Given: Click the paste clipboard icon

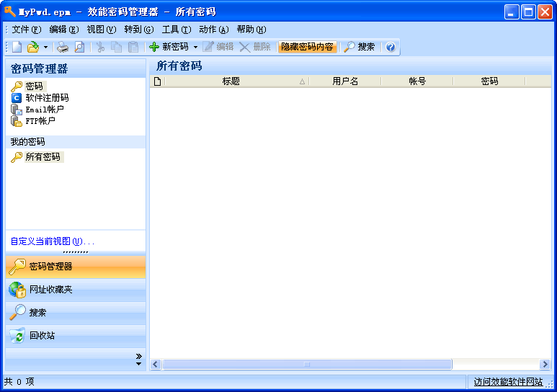Looking at the screenshot, I should point(133,47).
